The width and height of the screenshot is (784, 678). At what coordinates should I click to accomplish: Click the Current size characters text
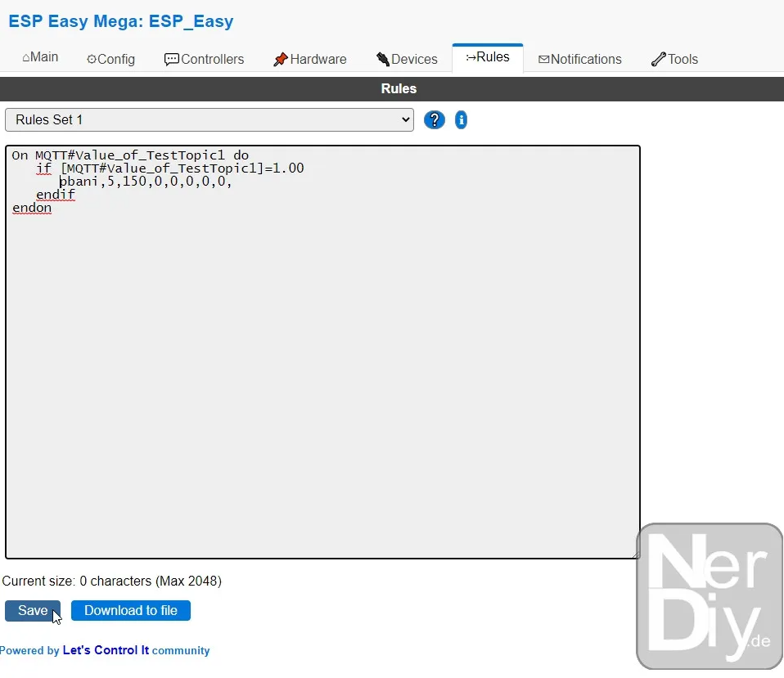(x=112, y=581)
